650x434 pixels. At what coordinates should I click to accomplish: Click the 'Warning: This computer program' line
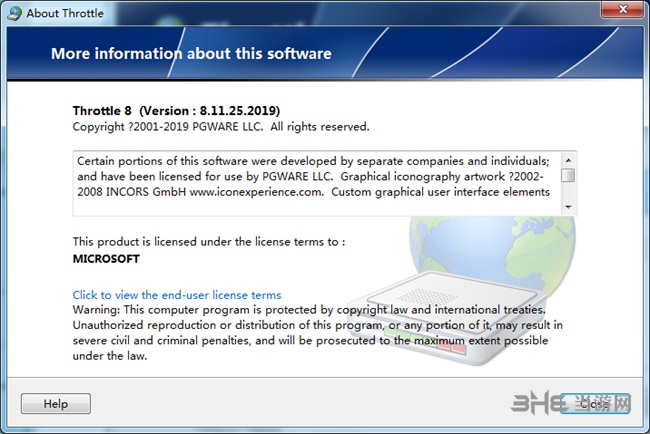tap(309, 310)
